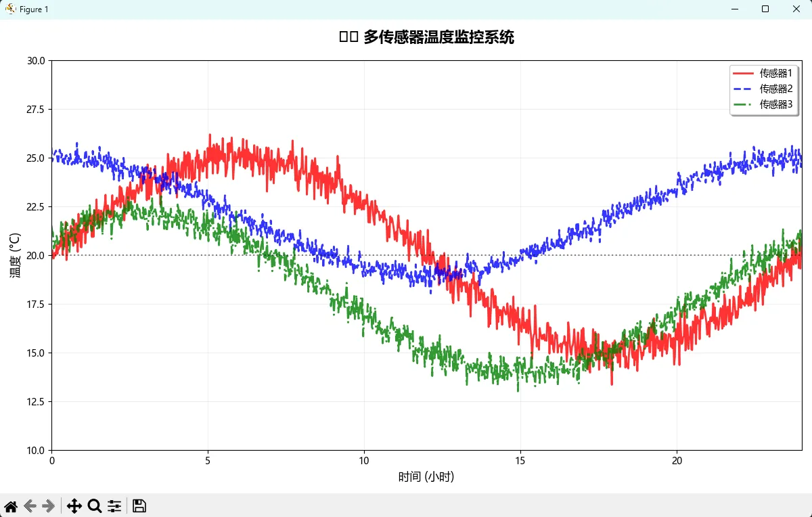This screenshot has height=517, width=812.
Task: Toggle the Zoom to rectangle tool
Action: (x=95, y=506)
